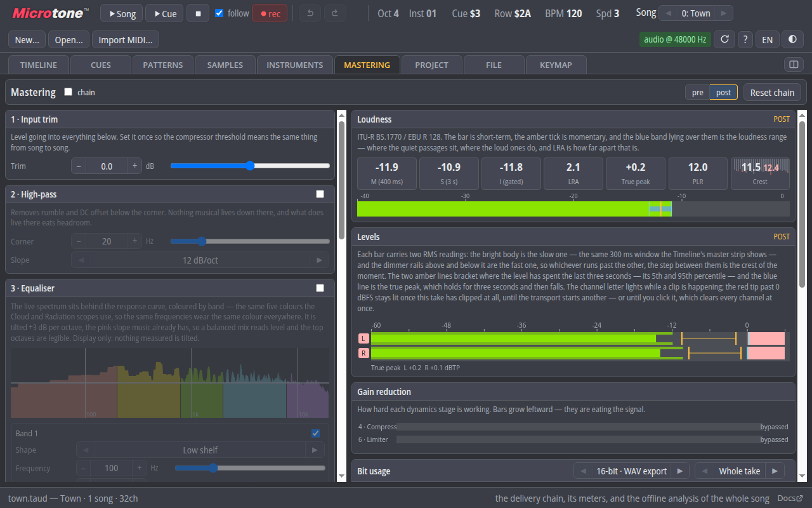Select next Shape after Low shelf
812x508 pixels.
click(x=315, y=450)
